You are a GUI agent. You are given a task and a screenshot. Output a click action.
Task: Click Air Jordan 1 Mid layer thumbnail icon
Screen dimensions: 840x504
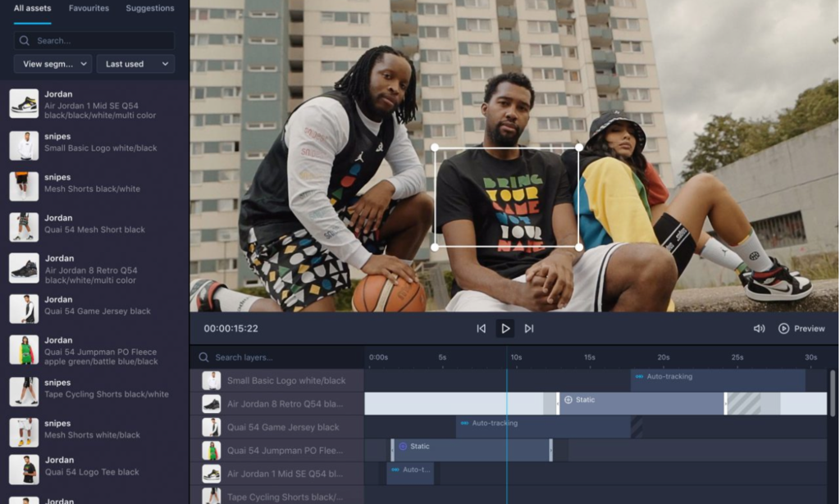[212, 474]
